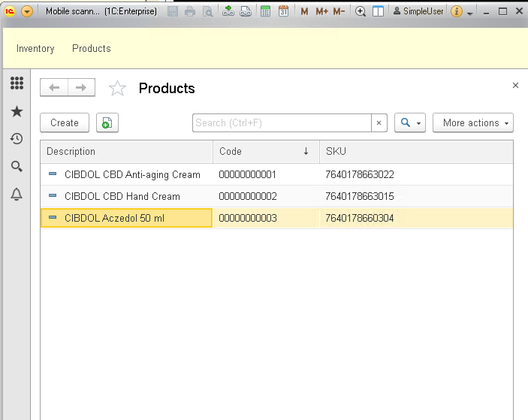Click the SKU column header
This screenshot has height=420, width=528.
click(x=416, y=152)
